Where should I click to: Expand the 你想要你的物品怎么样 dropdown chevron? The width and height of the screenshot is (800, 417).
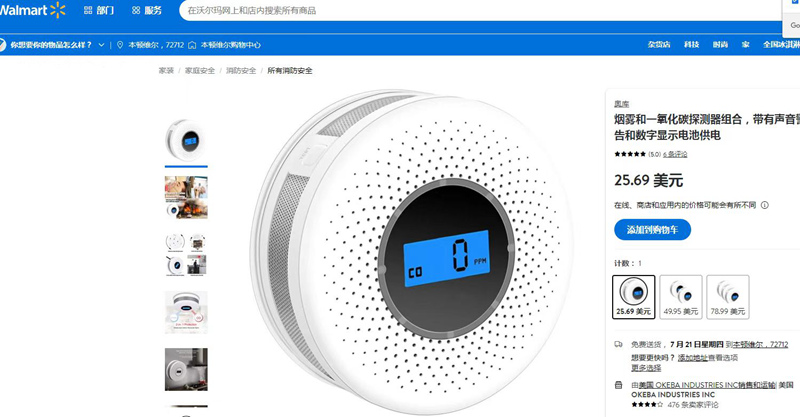tap(102, 45)
